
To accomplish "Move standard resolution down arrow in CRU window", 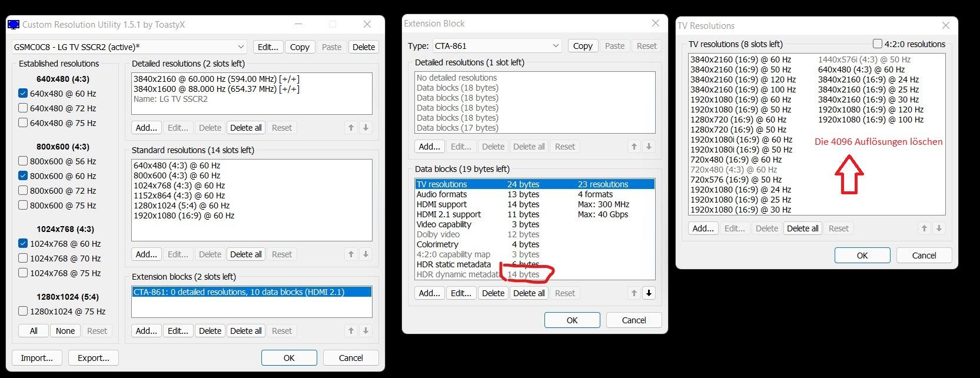I will coord(366,254).
